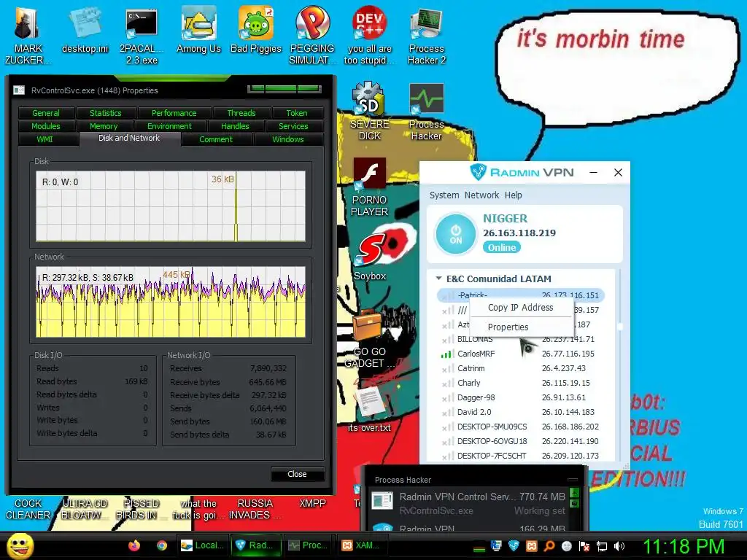
Task: Click the Network activity graph
Action: [171, 301]
